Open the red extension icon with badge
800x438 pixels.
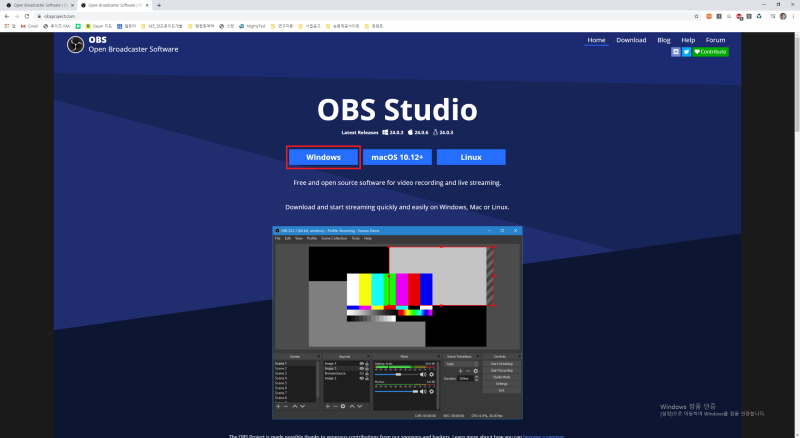pyautogui.click(x=739, y=17)
